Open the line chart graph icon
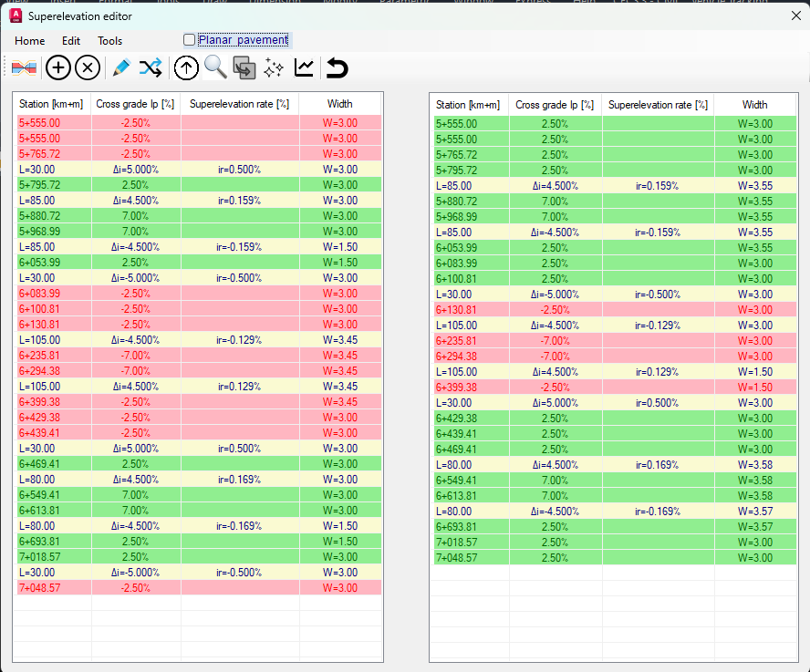 [x=304, y=67]
